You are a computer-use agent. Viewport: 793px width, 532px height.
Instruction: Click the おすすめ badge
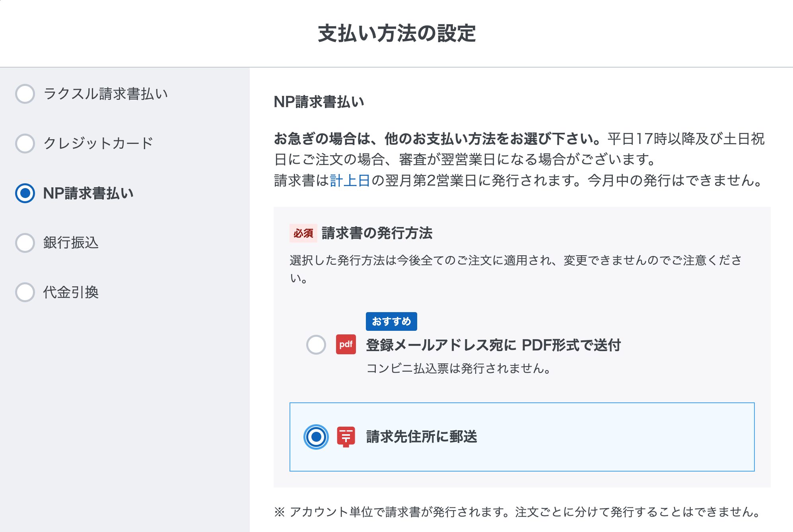[x=391, y=321]
